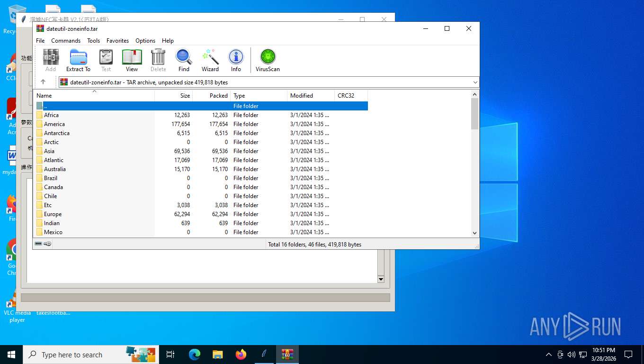Open File Explorer from taskbar

tap(217, 355)
